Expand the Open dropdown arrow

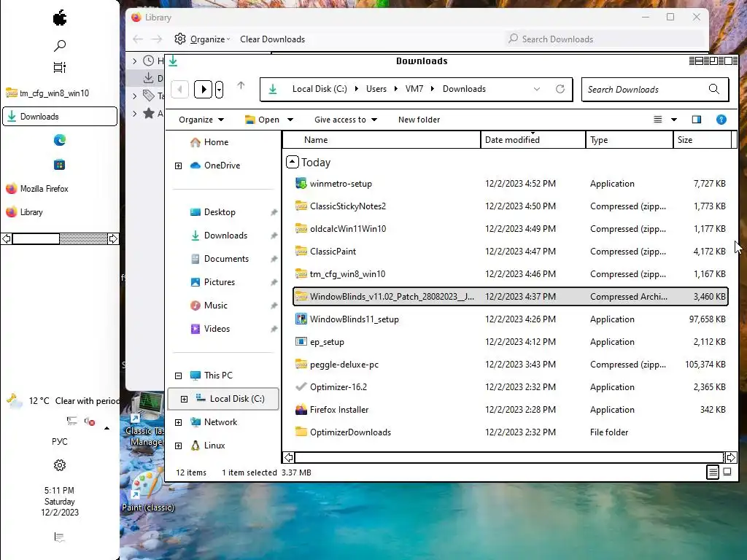(x=290, y=120)
